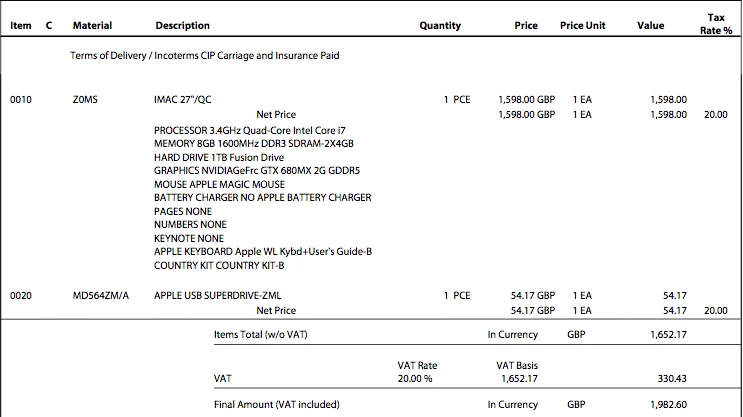Viewport: 743px width, 417px height.
Task: Click the VAT amount 330.43
Action: pos(672,379)
